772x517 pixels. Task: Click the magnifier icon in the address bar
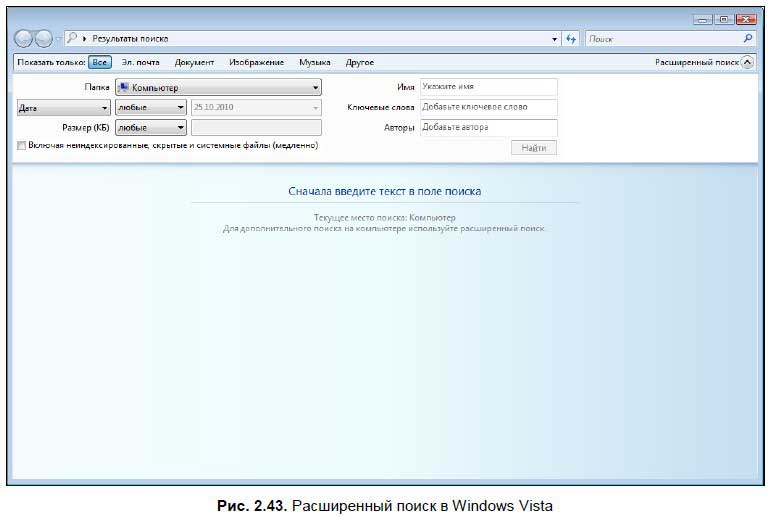click(72, 38)
